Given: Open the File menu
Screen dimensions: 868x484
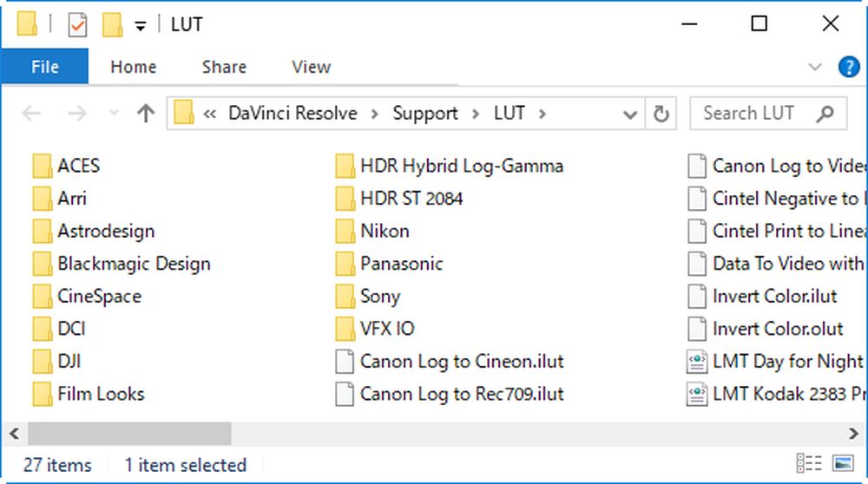Looking at the screenshot, I should 45,67.
